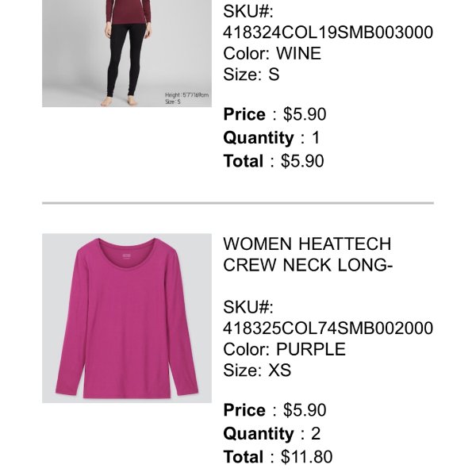Click the Size: S text
The image size is (476, 476).
pos(251,75)
